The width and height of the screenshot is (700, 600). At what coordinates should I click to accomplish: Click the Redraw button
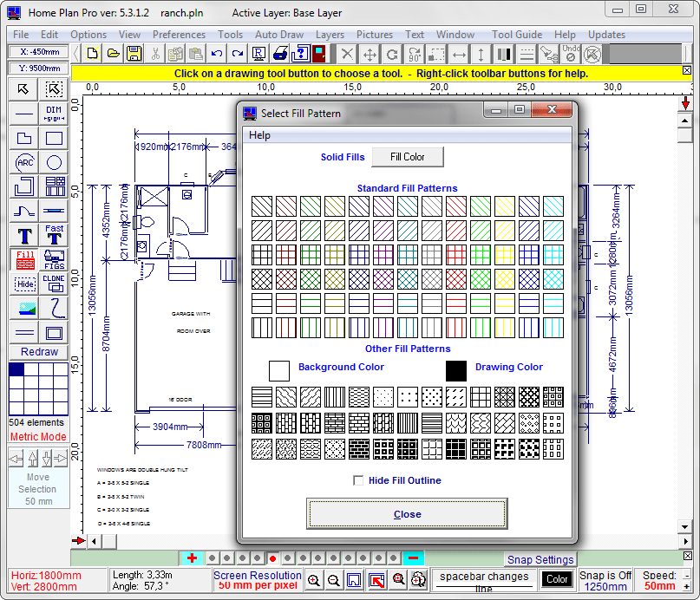click(x=39, y=352)
